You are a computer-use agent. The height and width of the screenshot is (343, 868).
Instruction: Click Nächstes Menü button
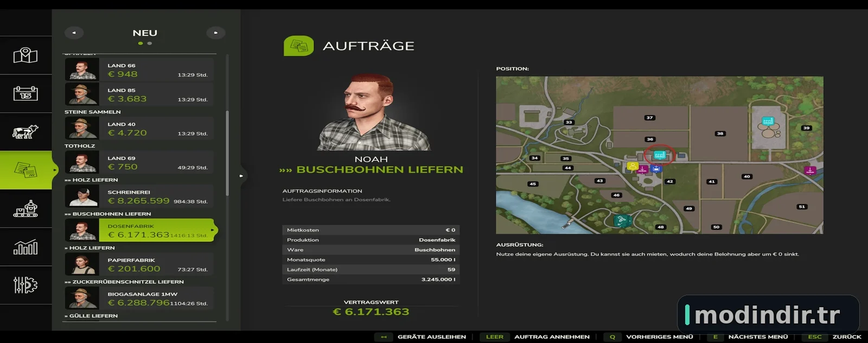pyautogui.click(x=758, y=337)
